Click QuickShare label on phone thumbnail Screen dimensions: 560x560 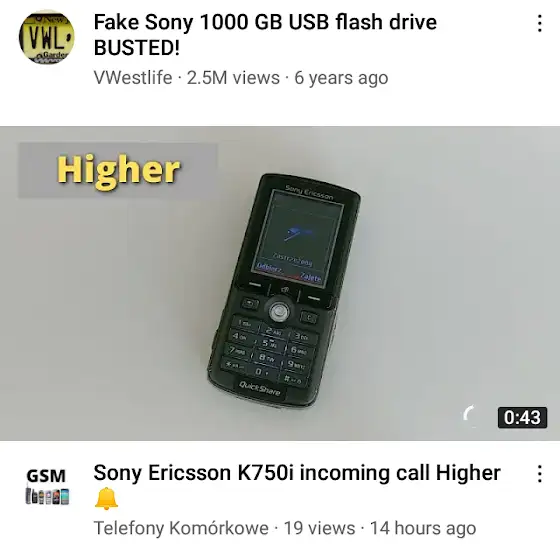(x=259, y=388)
